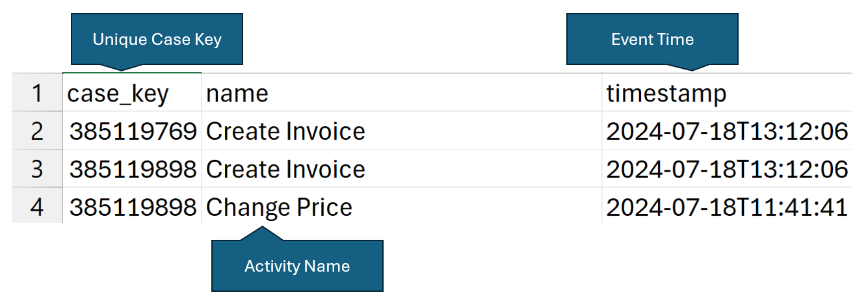Select row header 1

36,93
